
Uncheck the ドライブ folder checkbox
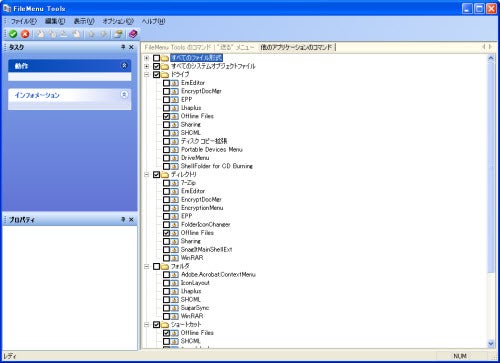(156, 75)
